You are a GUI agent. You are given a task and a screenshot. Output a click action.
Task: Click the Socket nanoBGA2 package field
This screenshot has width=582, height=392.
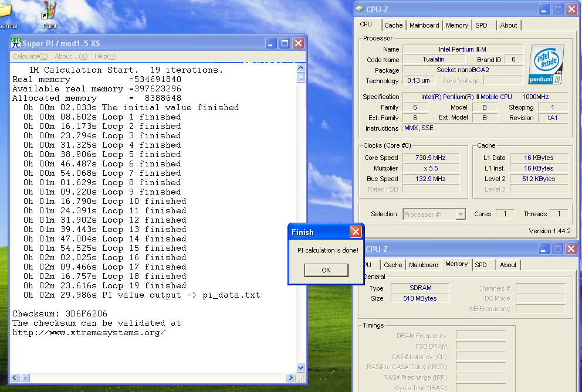coord(462,70)
